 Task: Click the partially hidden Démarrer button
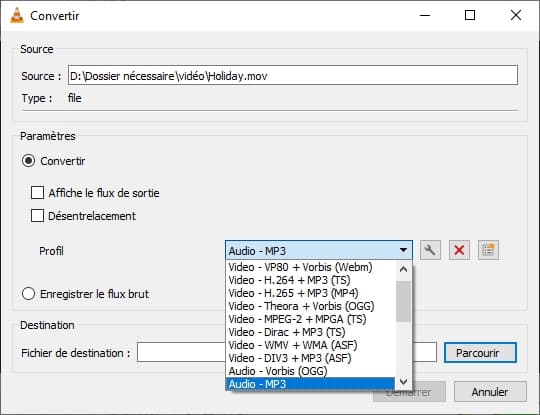coord(409,393)
